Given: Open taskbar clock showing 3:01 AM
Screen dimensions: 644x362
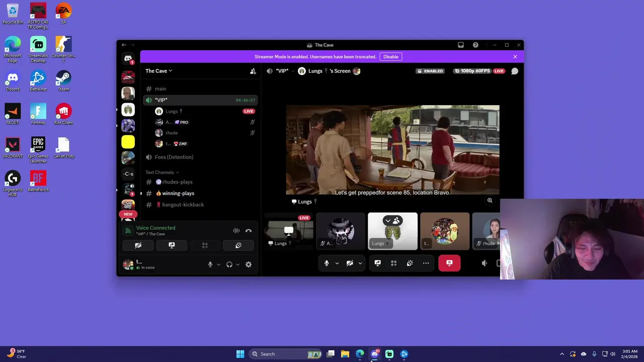Looking at the screenshot, I should [630, 354].
